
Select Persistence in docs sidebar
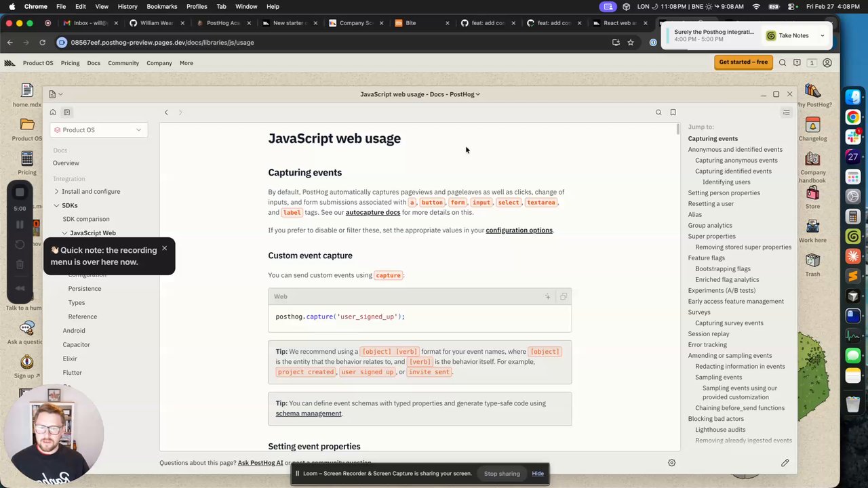tap(85, 289)
